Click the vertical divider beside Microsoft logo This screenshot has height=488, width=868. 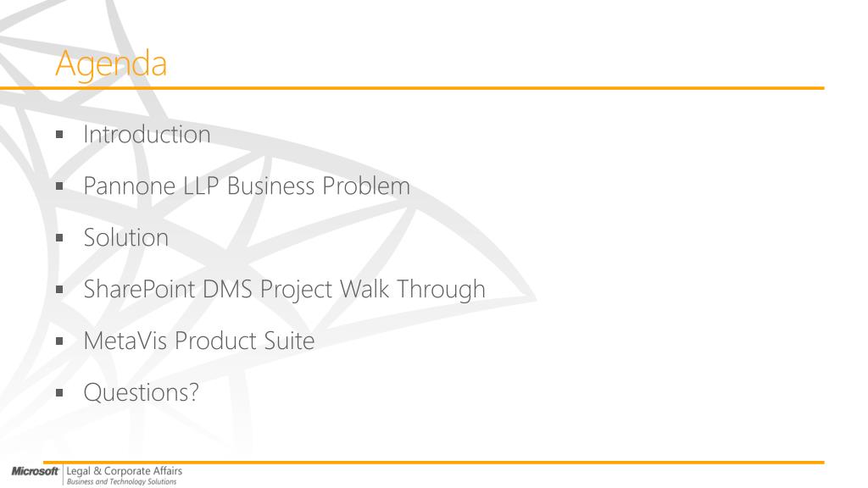point(63,474)
